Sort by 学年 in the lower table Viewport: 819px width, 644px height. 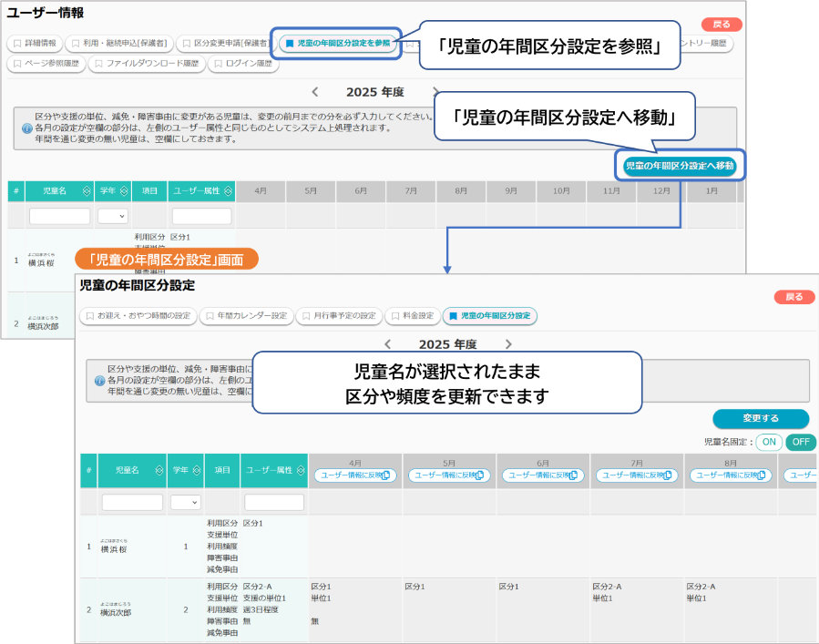tap(197, 470)
